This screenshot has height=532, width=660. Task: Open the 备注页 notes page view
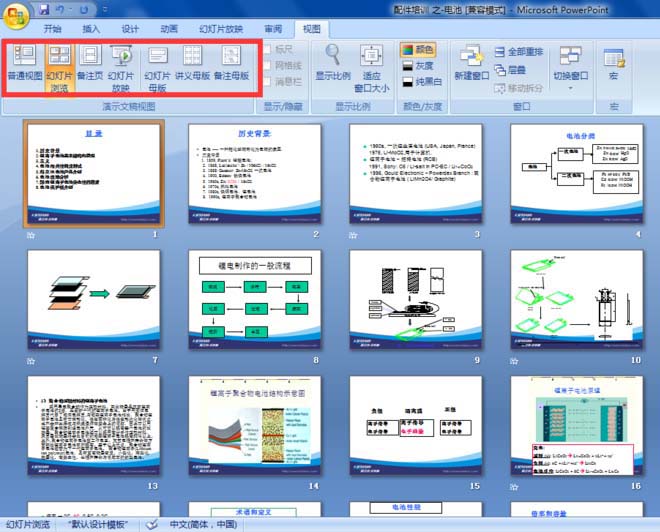(90, 63)
